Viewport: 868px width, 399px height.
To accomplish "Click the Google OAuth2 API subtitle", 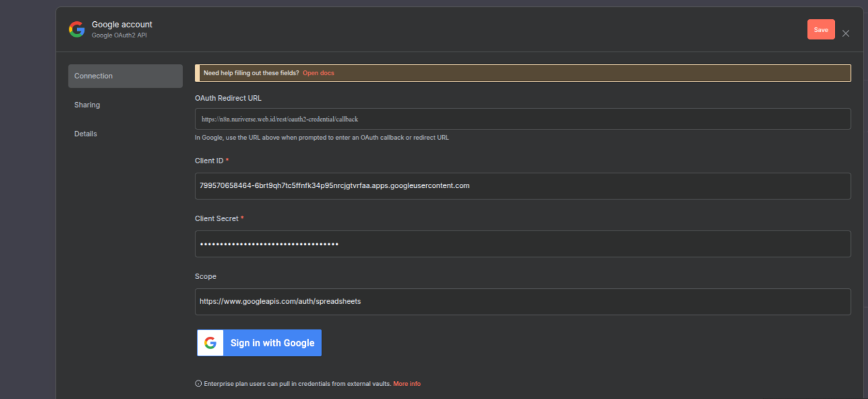I will (119, 35).
